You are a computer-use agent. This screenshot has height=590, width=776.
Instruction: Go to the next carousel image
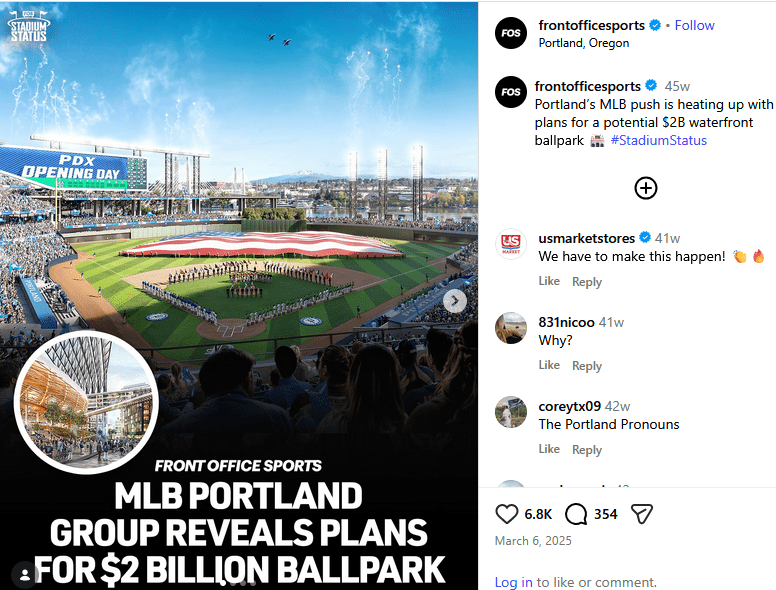pos(455,301)
